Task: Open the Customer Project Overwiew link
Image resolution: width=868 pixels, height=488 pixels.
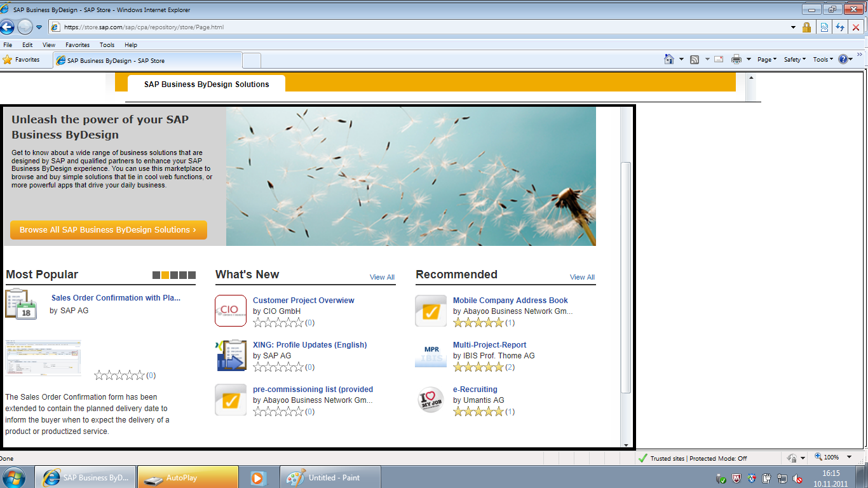Action: point(303,301)
